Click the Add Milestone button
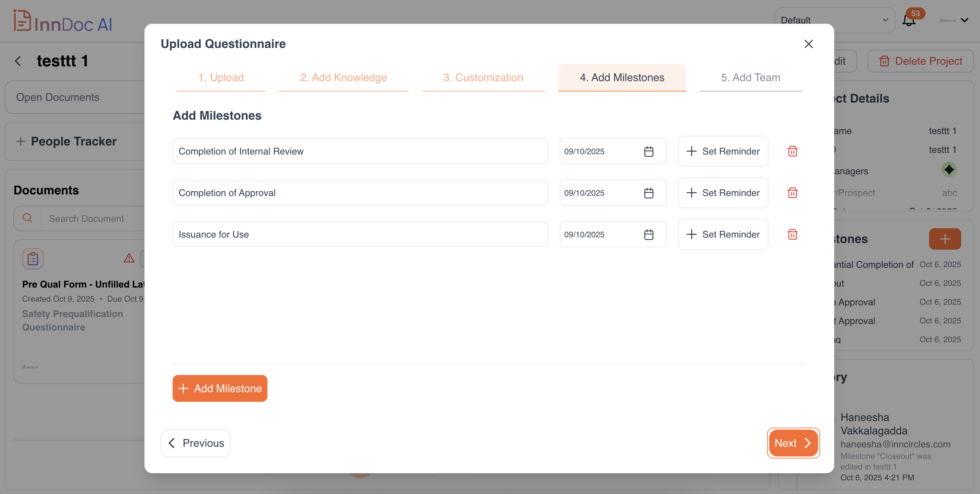Viewport: 980px width, 494px height. point(220,388)
